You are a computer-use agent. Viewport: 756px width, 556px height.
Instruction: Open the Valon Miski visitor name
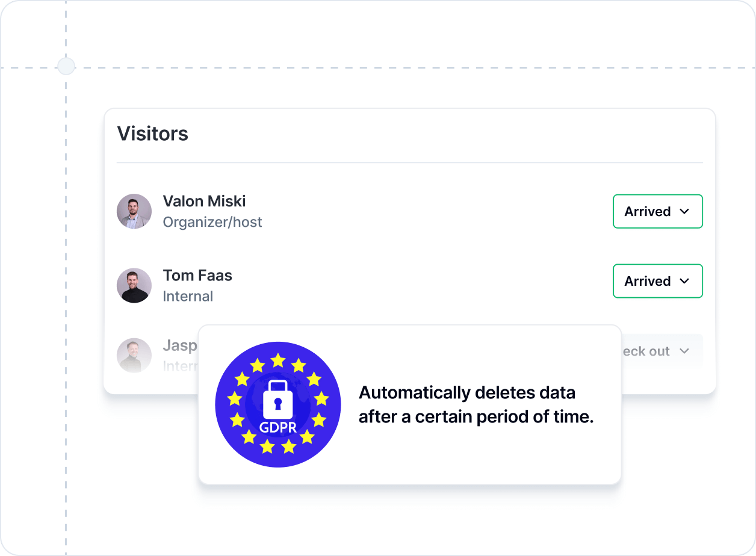pyautogui.click(x=204, y=202)
